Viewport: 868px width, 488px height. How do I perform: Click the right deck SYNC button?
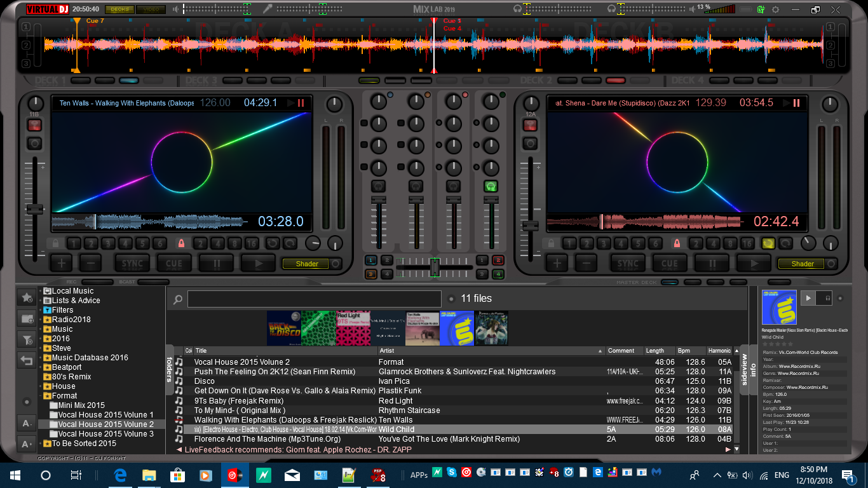(x=628, y=263)
